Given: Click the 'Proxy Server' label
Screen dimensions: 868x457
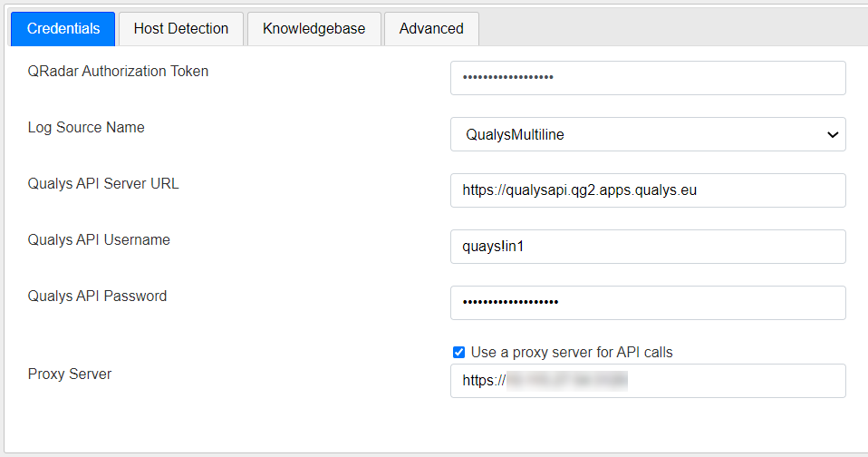Looking at the screenshot, I should click(x=70, y=374).
